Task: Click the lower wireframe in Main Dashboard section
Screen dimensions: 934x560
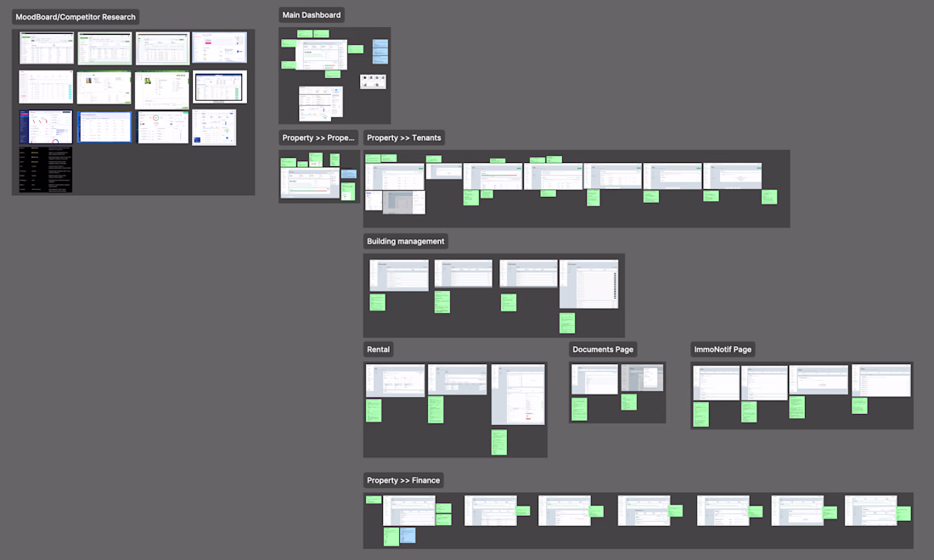Action: tap(320, 103)
